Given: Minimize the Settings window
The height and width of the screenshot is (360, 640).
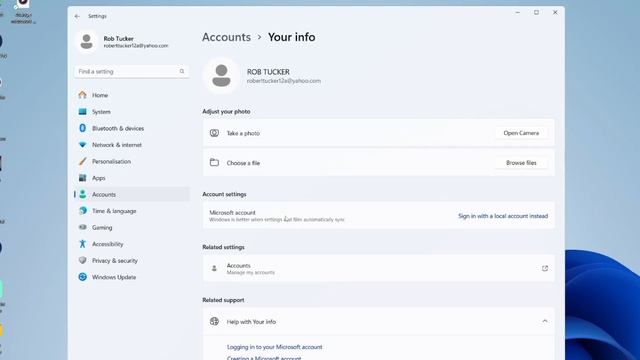Looking at the screenshot, I should pyautogui.click(x=518, y=13).
